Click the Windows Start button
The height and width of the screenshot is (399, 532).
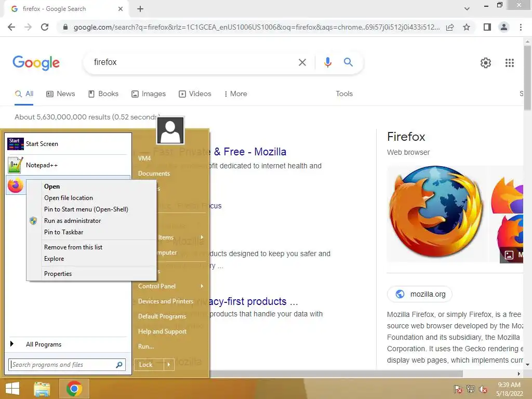(12, 389)
